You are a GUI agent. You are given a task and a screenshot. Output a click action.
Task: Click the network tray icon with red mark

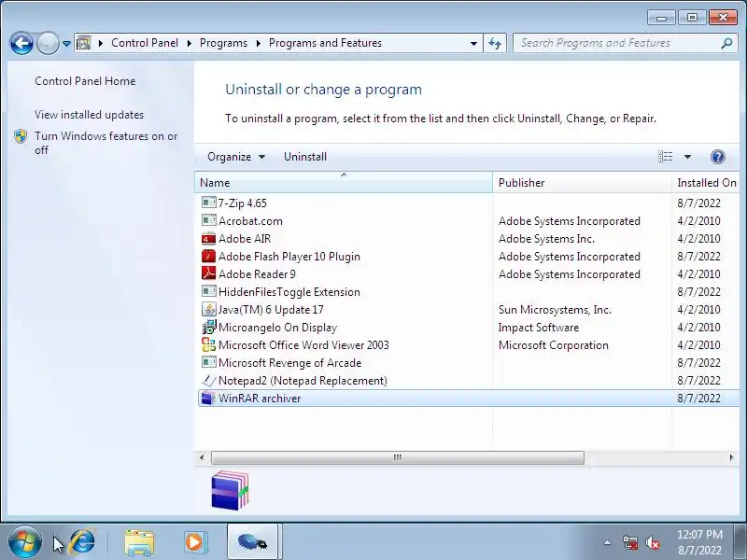630,542
